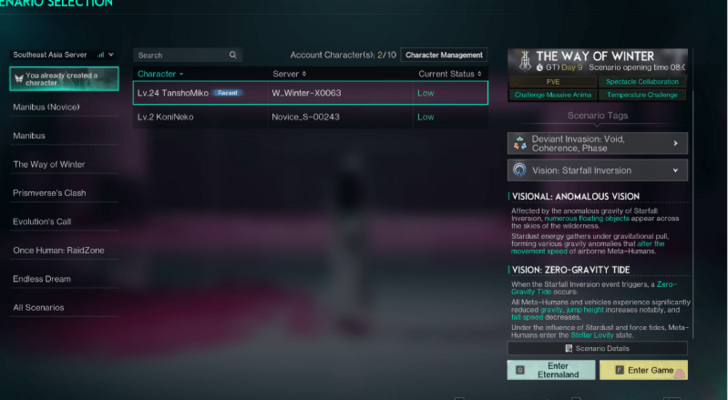The image size is (728, 400).
Task: Click the Scenario Details document icon
Action: coord(569,348)
